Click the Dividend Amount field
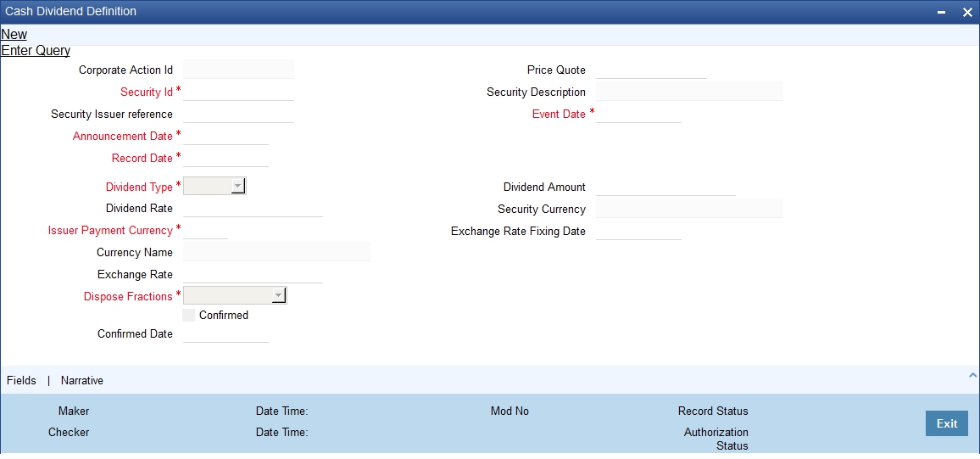Image resolution: width=980 pixels, height=459 pixels. [x=665, y=187]
